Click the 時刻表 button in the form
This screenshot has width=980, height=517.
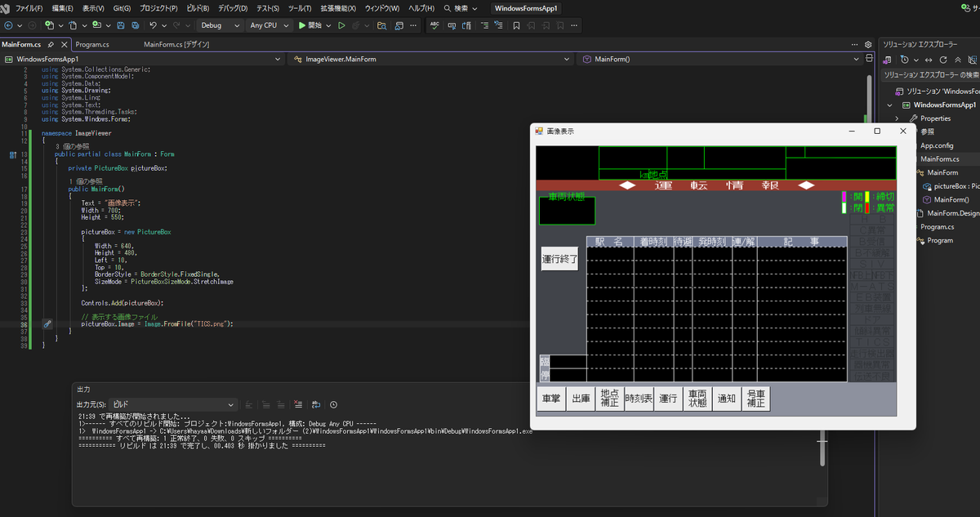coord(637,399)
